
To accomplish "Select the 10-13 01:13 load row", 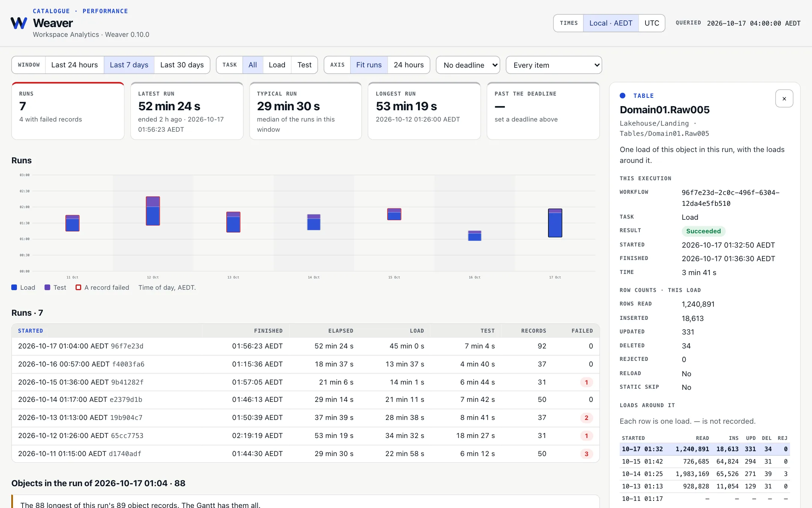I will click(704, 486).
